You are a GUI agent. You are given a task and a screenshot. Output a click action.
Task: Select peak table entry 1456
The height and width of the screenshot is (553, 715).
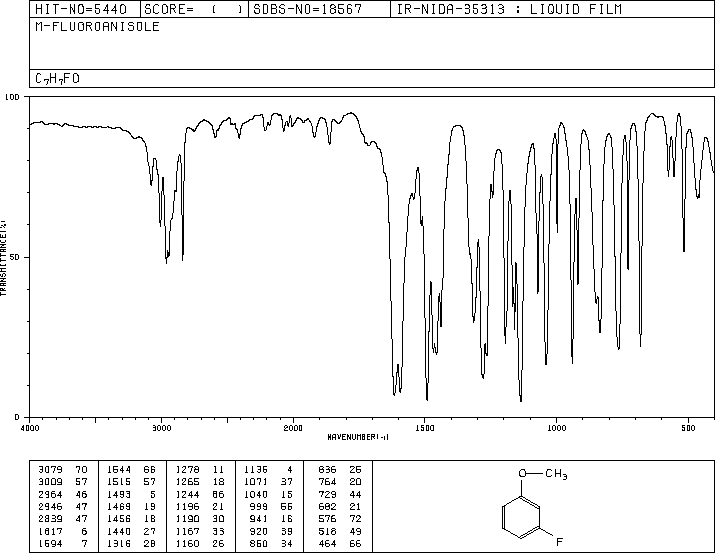(131, 519)
